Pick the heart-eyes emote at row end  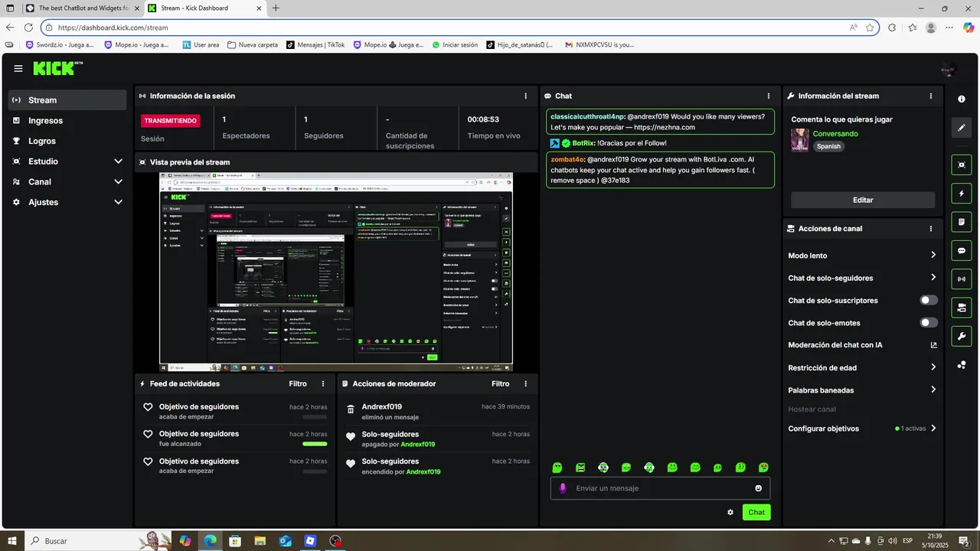pos(763,468)
